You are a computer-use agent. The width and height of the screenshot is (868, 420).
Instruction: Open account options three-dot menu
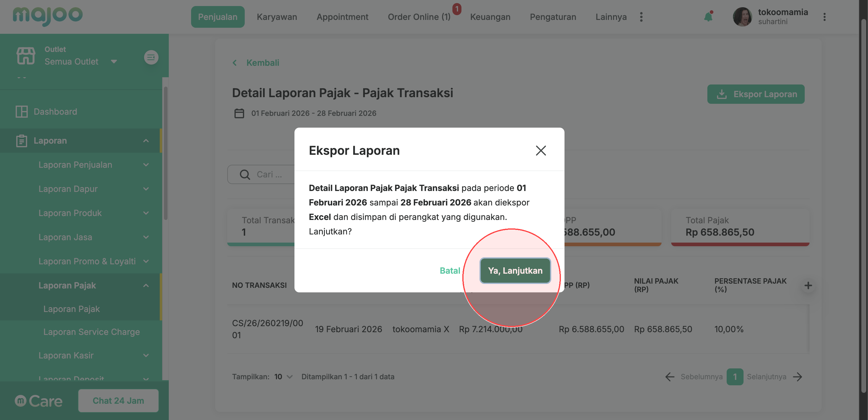pyautogui.click(x=824, y=17)
